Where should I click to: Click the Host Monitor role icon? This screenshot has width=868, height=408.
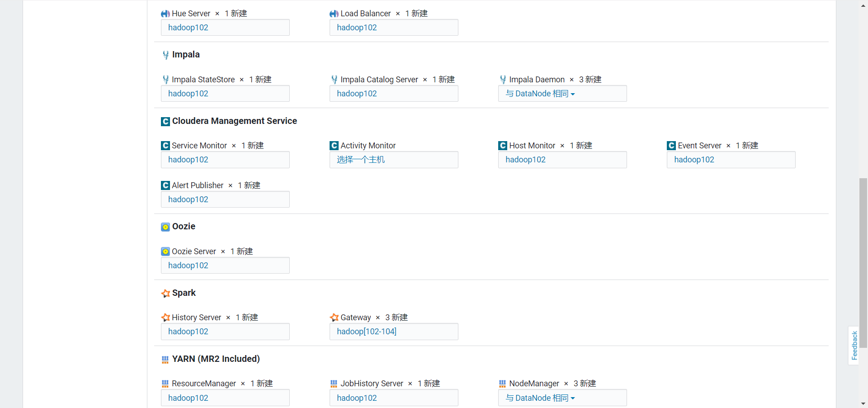tap(503, 146)
